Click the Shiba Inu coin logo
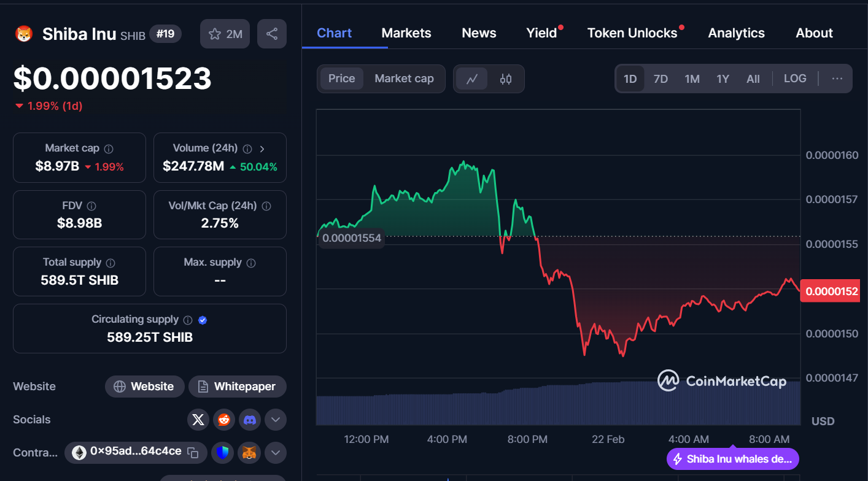 (x=23, y=34)
